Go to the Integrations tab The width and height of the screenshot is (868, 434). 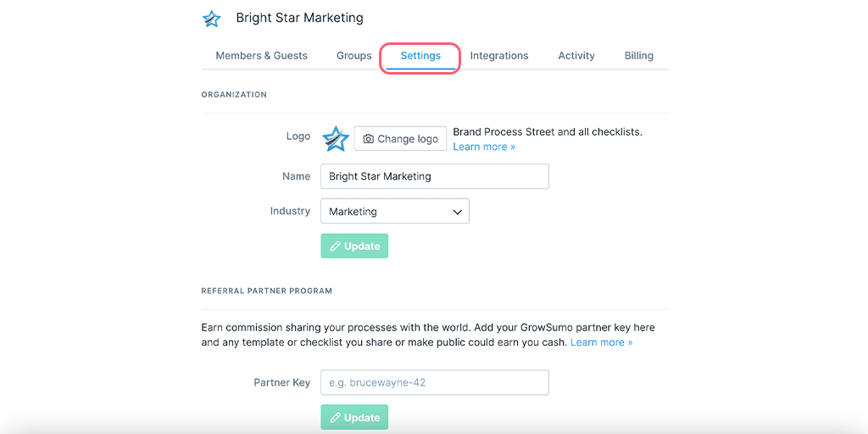coord(498,55)
